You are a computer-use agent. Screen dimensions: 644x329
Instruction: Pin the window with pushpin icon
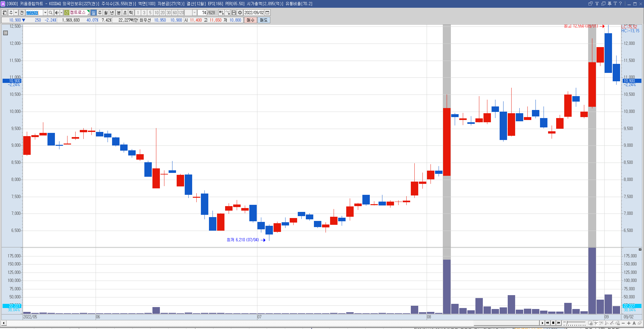(609, 4)
